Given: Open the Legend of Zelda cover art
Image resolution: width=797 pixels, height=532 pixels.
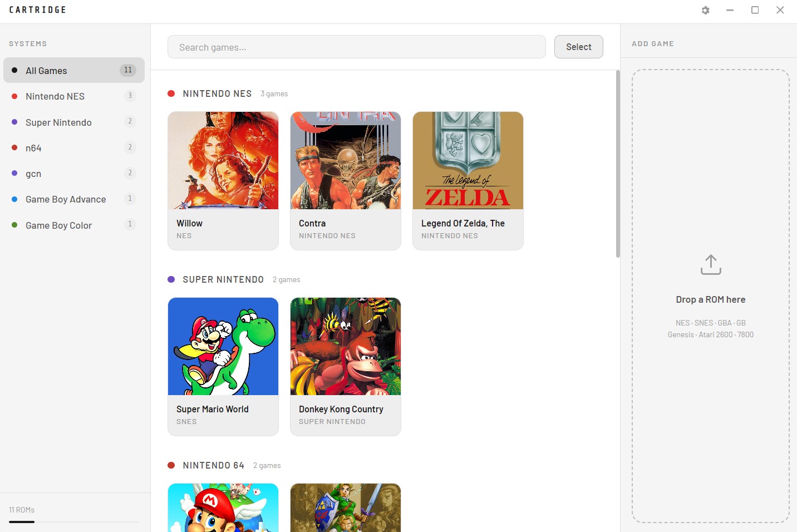Looking at the screenshot, I should pos(468,160).
